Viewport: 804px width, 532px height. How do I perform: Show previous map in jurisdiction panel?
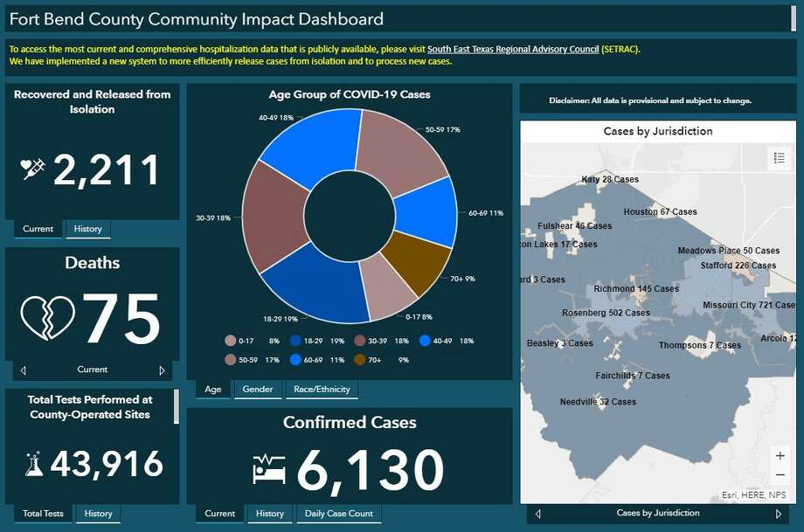point(537,514)
